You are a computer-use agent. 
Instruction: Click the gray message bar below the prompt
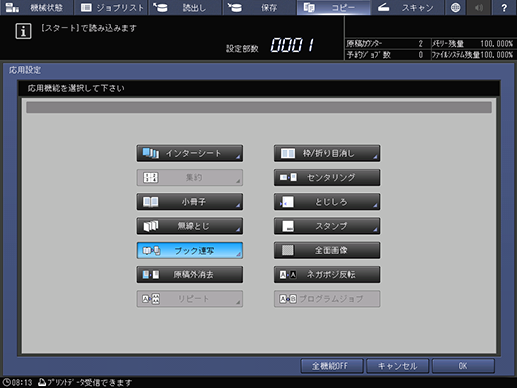(259, 107)
